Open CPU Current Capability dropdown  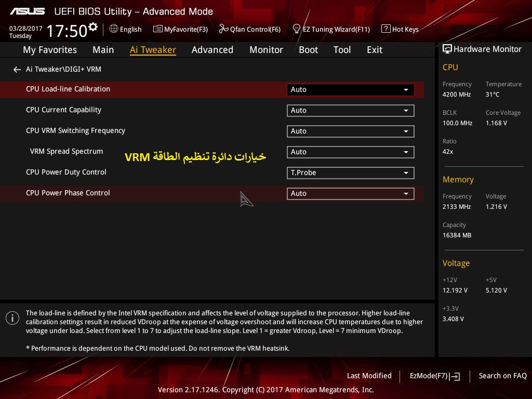point(351,111)
